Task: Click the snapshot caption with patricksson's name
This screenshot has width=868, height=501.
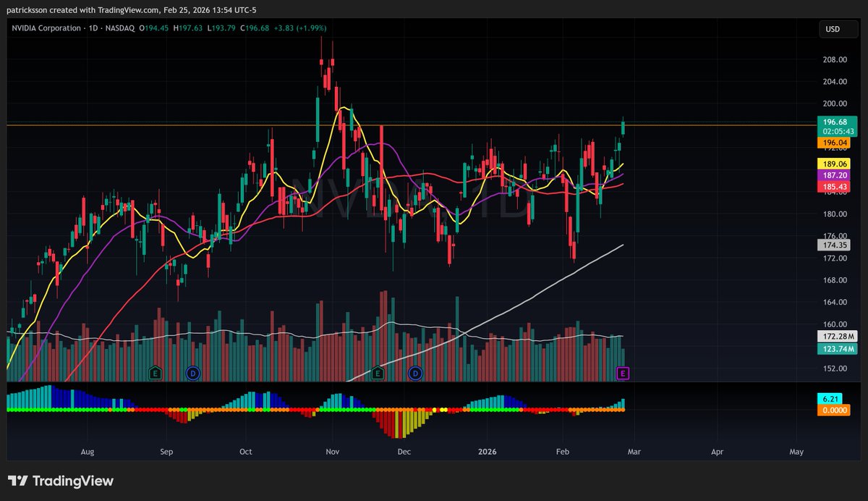Action: pyautogui.click(x=131, y=10)
